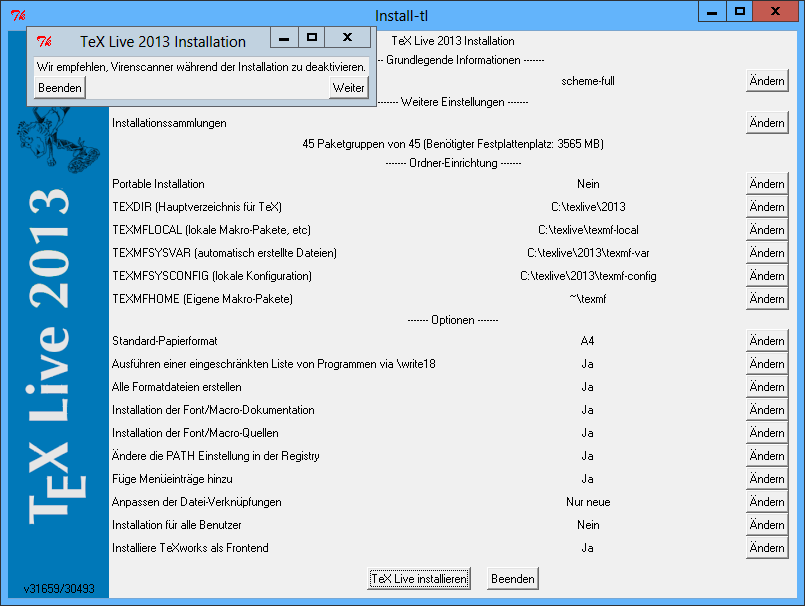Click the C:\texlive\2013\texmf-config value
The width and height of the screenshot is (805, 606).
coord(588,276)
